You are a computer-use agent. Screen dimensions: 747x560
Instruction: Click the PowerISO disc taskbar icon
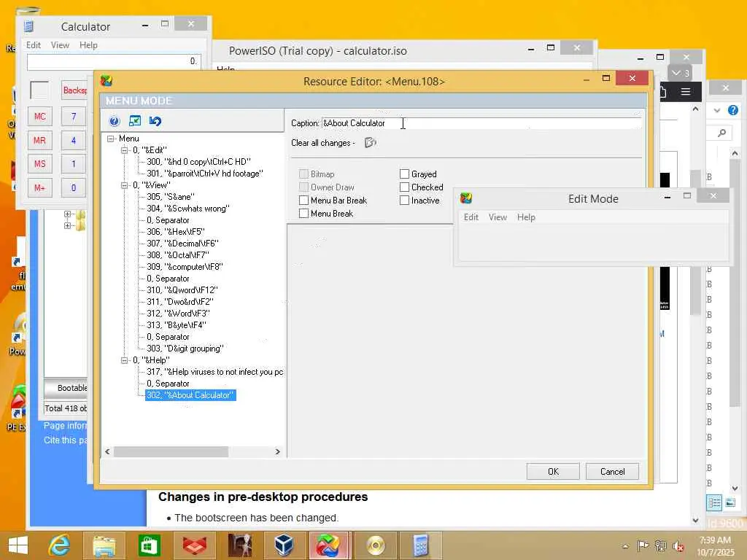376,545
